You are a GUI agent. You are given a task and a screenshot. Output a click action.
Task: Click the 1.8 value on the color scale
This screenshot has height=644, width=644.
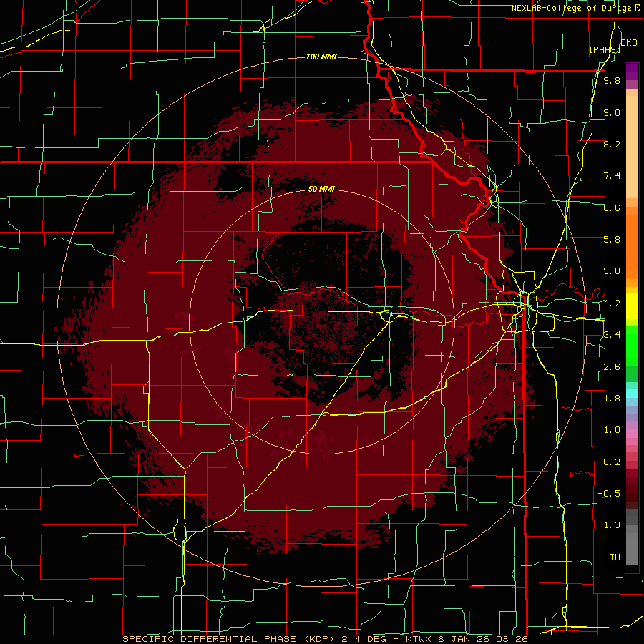point(612,399)
